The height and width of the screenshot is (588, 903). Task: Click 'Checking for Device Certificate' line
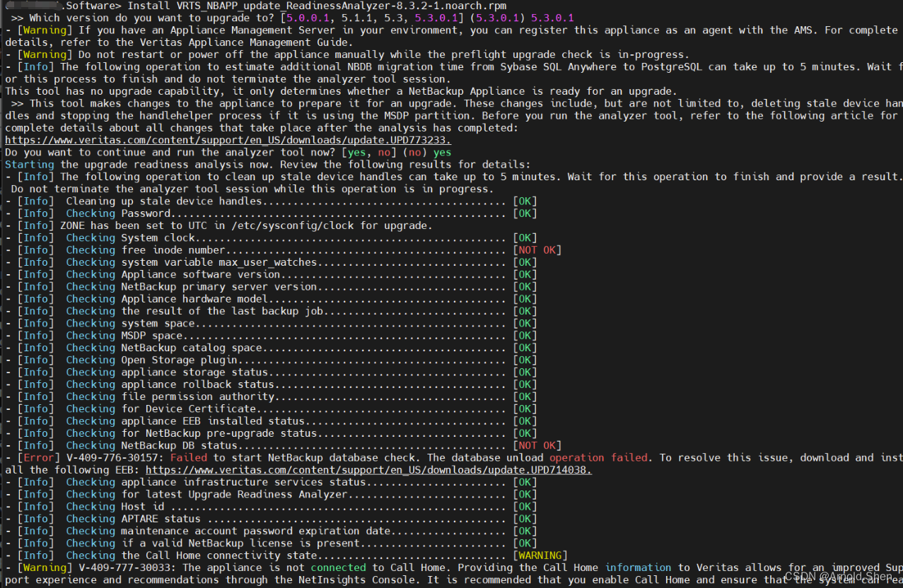[x=272, y=408]
